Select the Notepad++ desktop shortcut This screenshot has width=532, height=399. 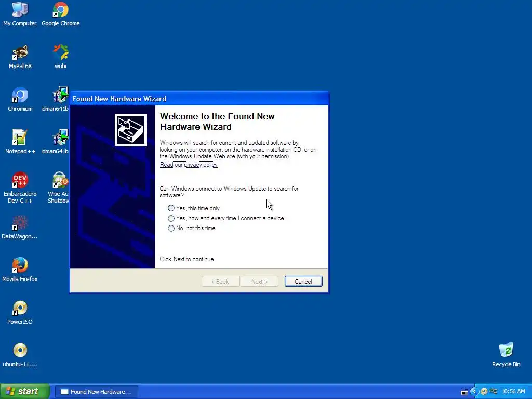(20, 142)
